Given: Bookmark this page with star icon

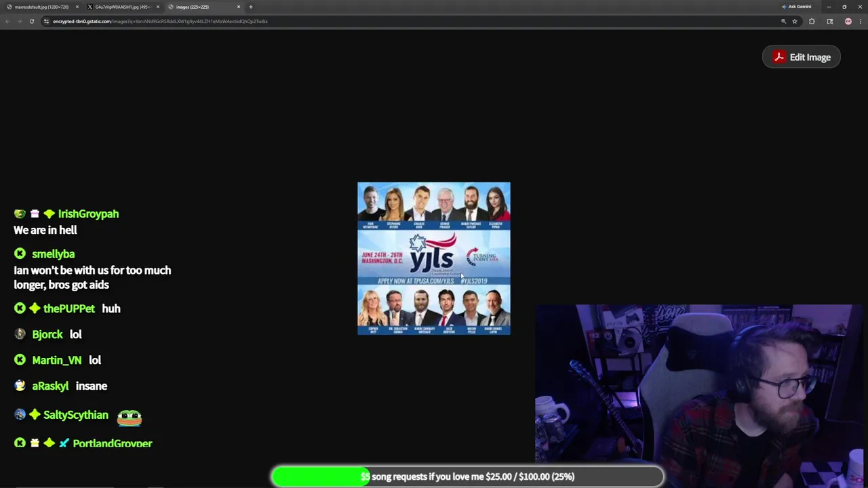Looking at the screenshot, I should pyautogui.click(x=795, y=21).
